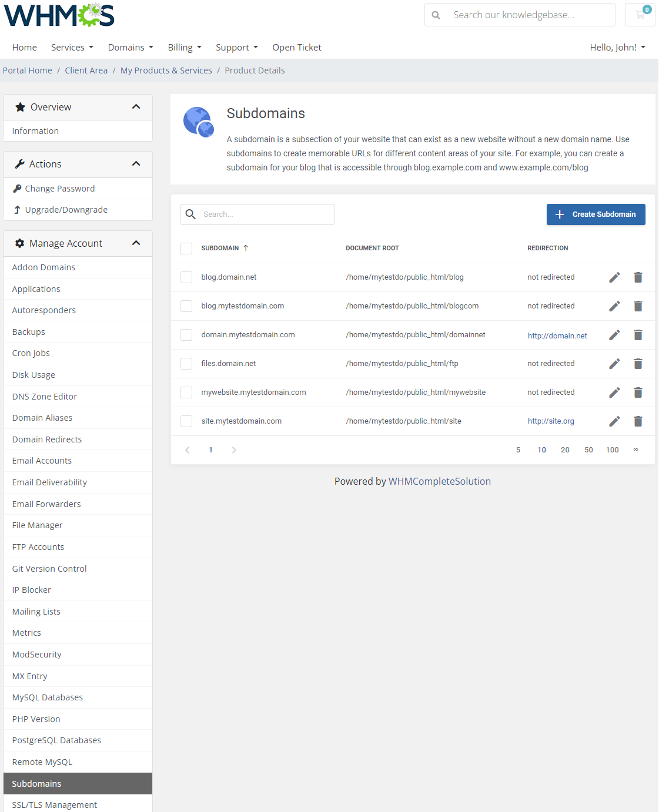Open DNS Zone Editor in the sidebar
Screen dimensions: 659x812
(x=78, y=397)
